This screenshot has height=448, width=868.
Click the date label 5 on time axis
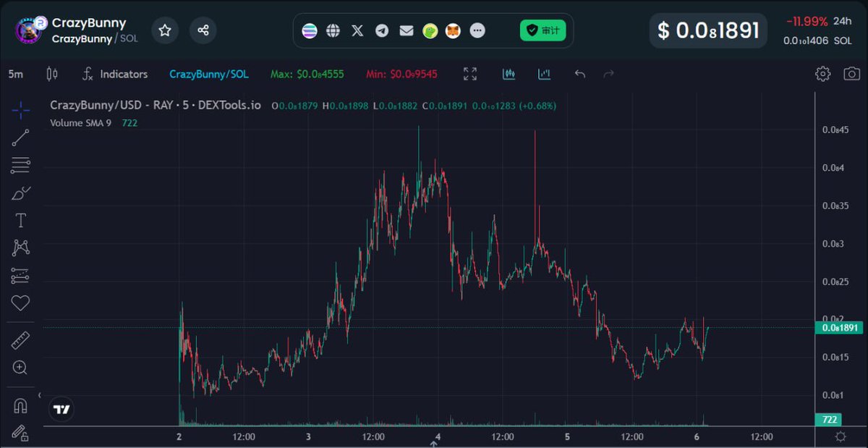coord(567,437)
